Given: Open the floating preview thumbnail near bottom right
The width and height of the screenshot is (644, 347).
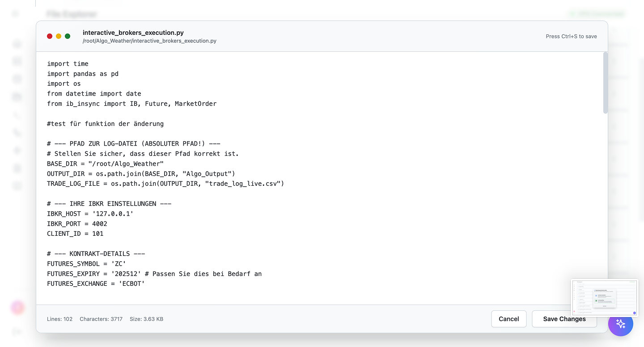Looking at the screenshot, I should click(x=604, y=297).
